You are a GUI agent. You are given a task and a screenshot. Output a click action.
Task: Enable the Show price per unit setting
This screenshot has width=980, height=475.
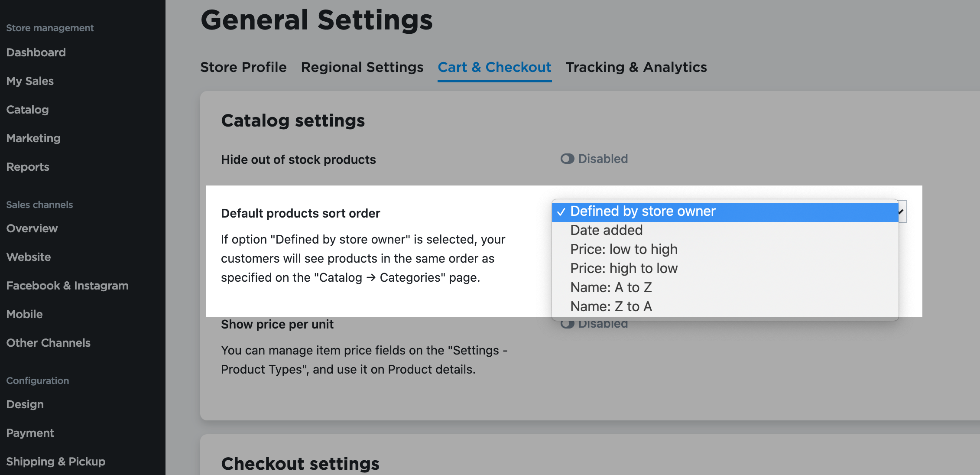567,323
